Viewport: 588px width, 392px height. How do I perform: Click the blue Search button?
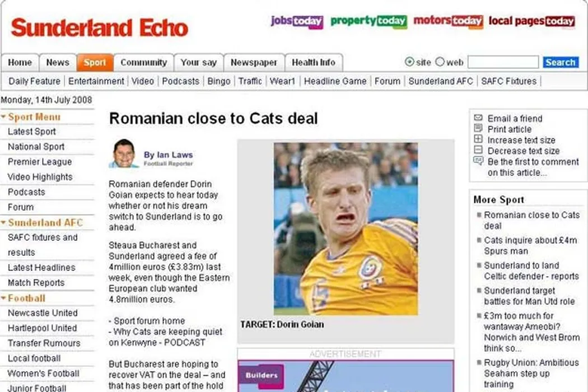561,62
